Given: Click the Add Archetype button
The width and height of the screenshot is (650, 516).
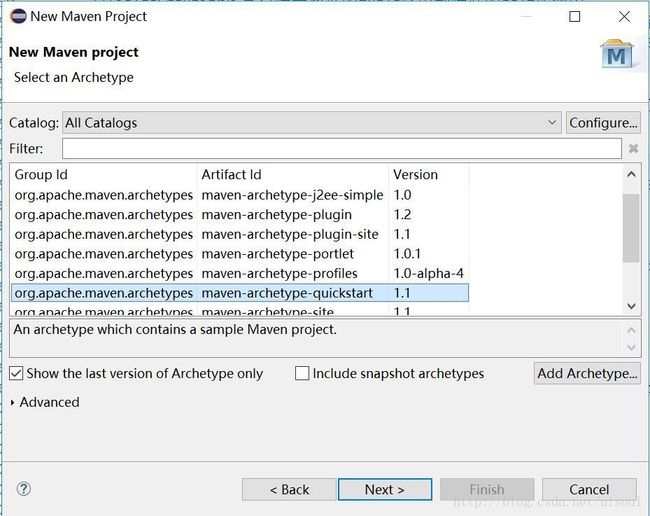Looking at the screenshot, I should tap(587, 373).
